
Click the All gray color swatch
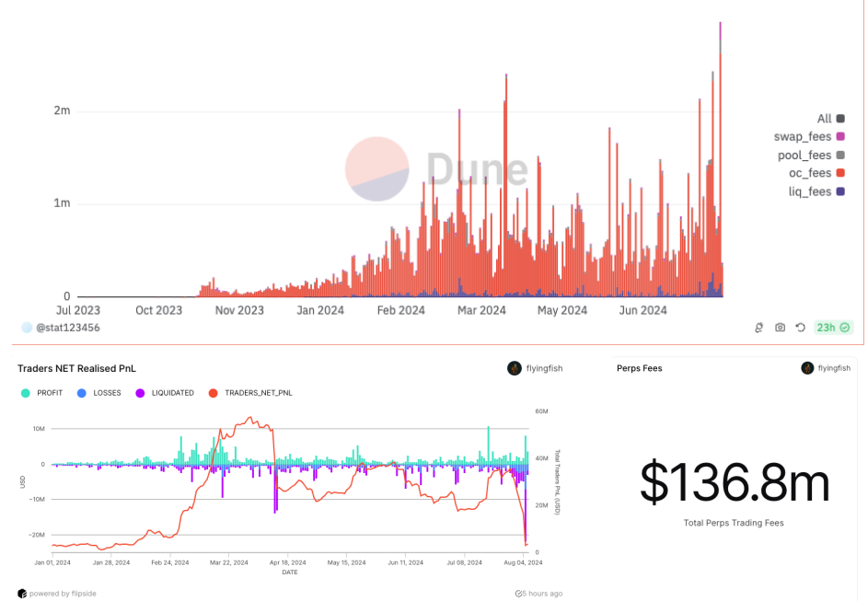coord(840,119)
